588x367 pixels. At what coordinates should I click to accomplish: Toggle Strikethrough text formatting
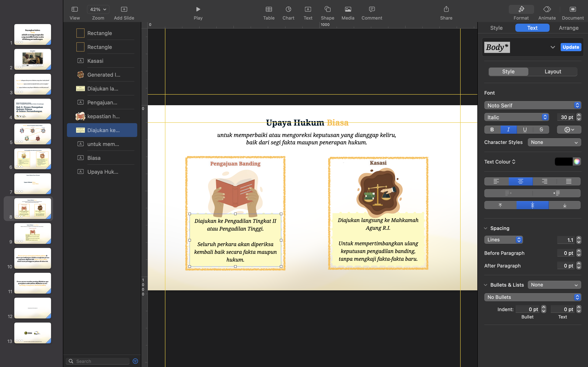(x=541, y=130)
